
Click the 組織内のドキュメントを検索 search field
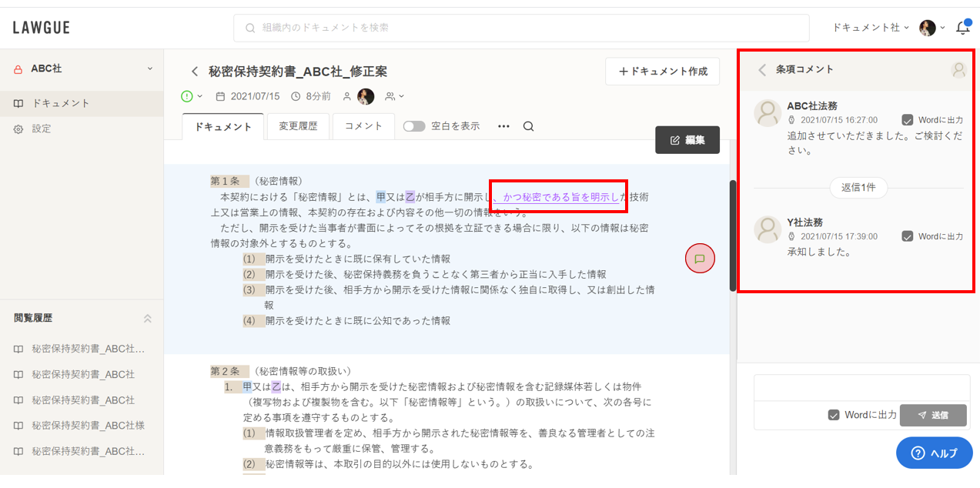click(521, 28)
